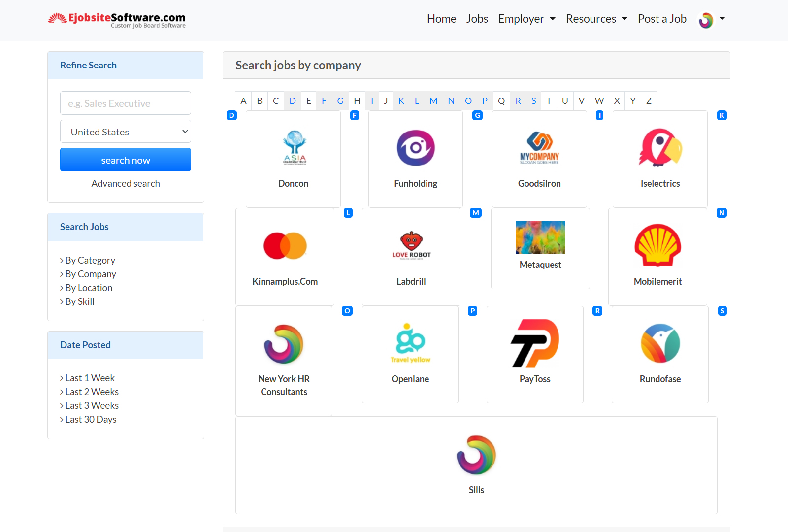Viewport: 788px width, 532px height.
Task: Open the Funholding company name link
Action: pyautogui.click(x=416, y=183)
